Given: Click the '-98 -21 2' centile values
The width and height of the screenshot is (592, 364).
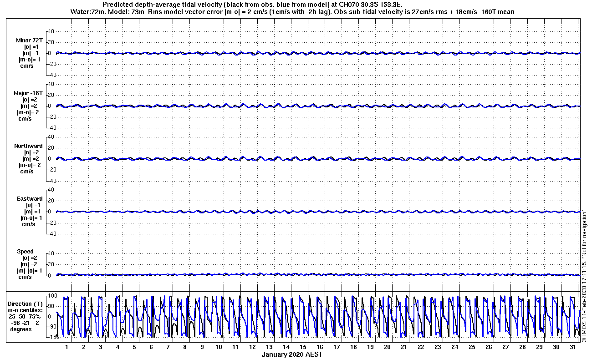Looking at the screenshot, I should (26, 323).
